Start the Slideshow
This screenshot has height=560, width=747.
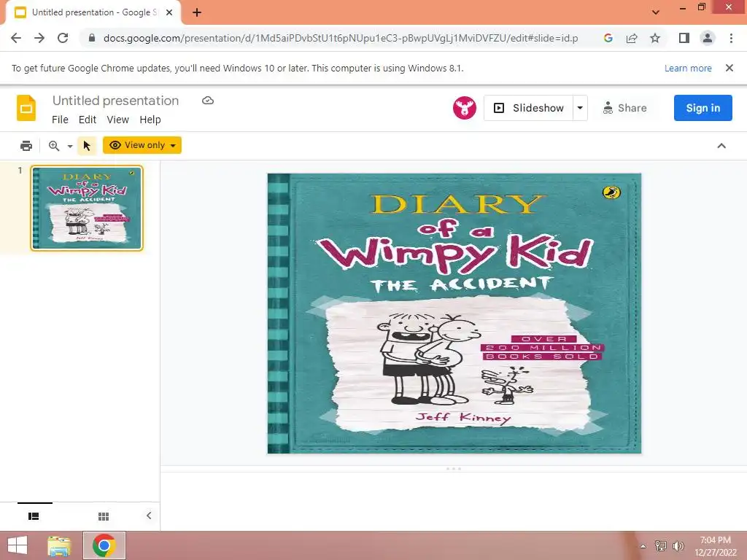528,108
